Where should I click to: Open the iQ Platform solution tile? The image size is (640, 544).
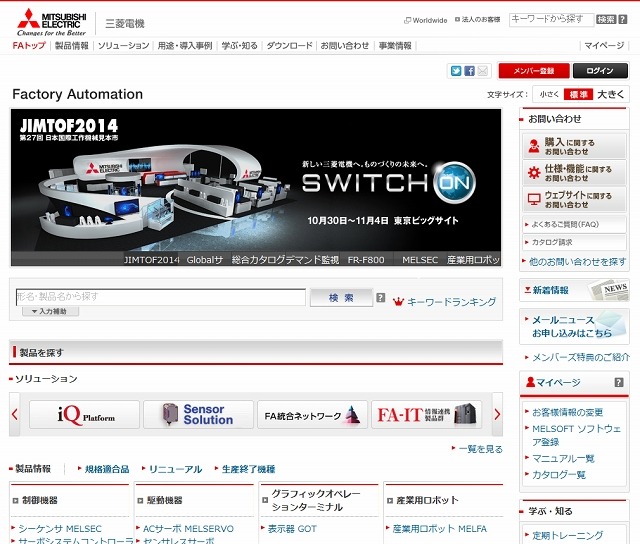(84, 415)
